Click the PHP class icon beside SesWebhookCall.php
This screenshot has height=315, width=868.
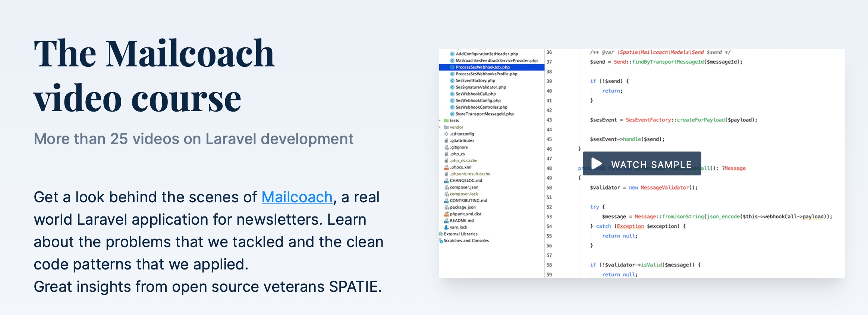(x=452, y=94)
